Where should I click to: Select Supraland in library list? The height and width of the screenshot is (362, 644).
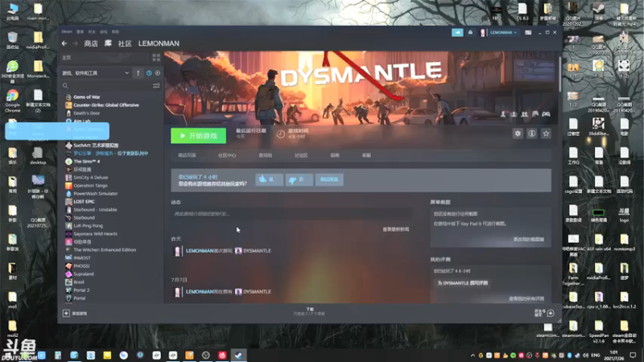pyautogui.click(x=84, y=274)
